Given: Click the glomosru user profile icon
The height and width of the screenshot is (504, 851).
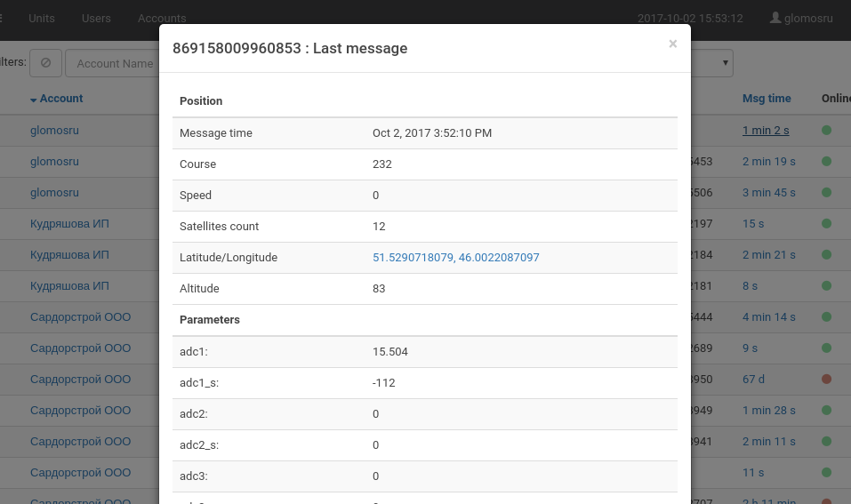Looking at the screenshot, I should 775,18.
